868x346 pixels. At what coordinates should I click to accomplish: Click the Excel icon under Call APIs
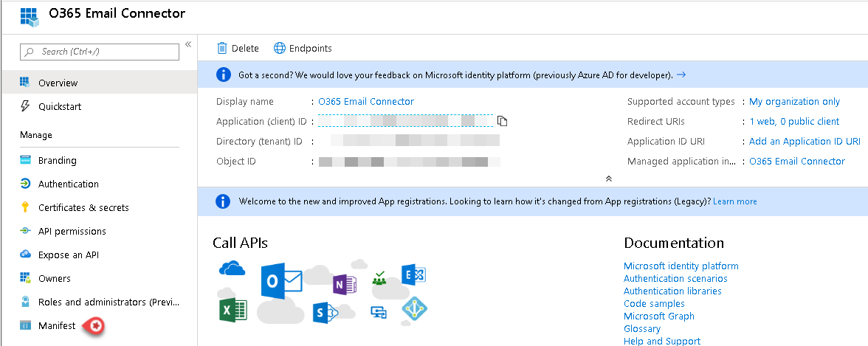click(232, 309)
